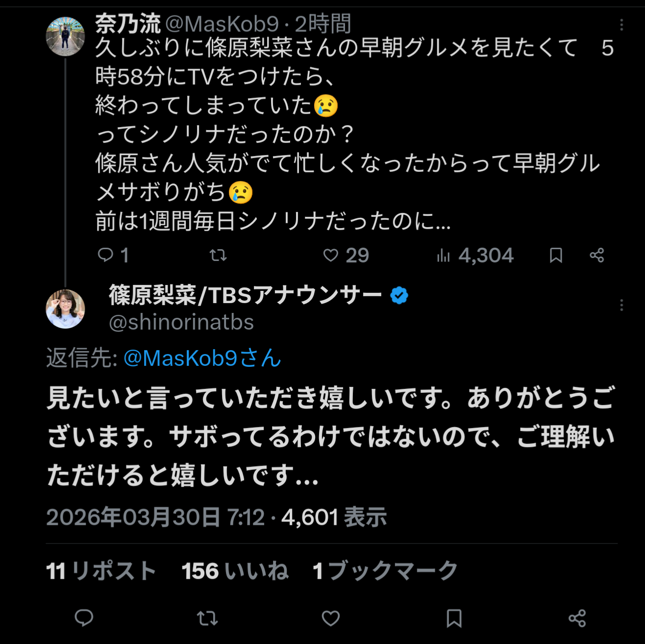Click the blue verified badge

[399, 295]
